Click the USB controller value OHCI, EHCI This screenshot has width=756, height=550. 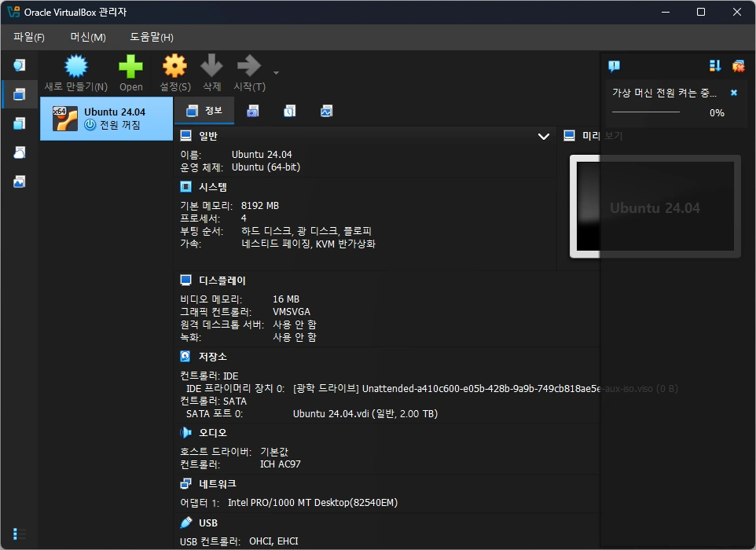coord(273,541)
